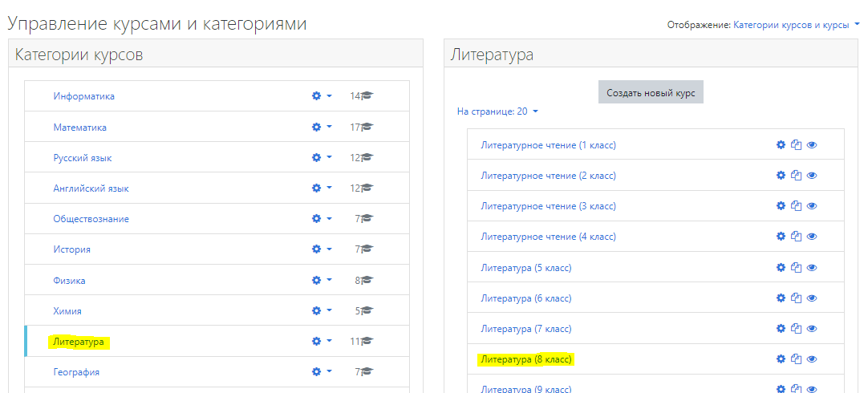The image size is (868, 393).
Task: Open the Литература (5 класс) course link
Action: click(x=525, y=268)
